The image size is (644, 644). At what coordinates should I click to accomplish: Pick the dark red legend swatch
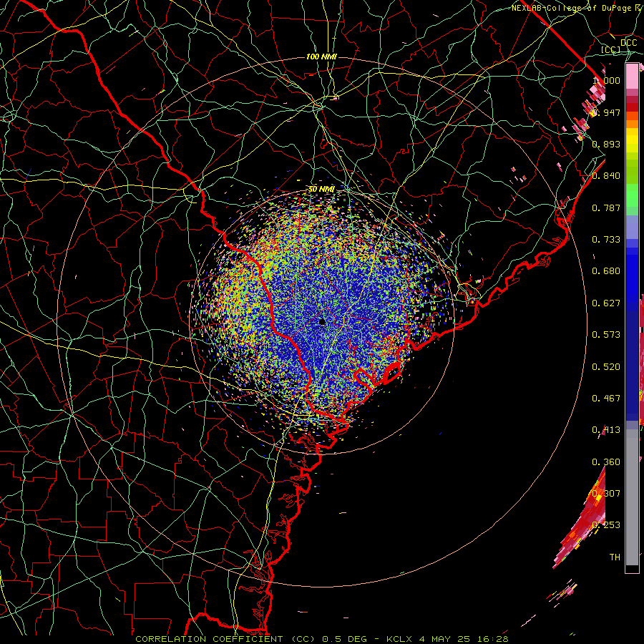coord(632,107)
